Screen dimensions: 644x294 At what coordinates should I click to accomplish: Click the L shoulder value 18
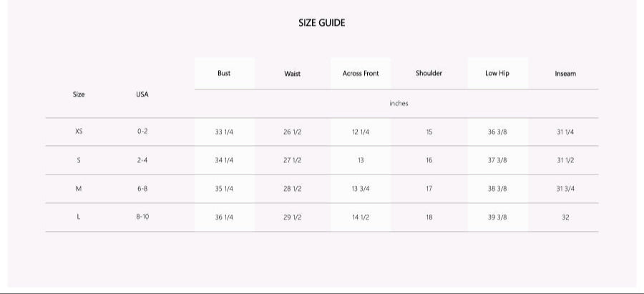(x=429, y=217)
